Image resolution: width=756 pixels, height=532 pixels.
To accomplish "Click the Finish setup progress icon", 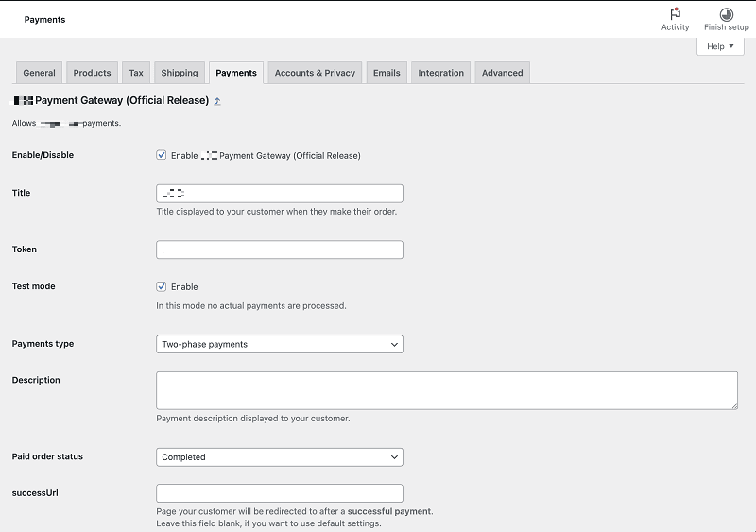I will (726, 15).
